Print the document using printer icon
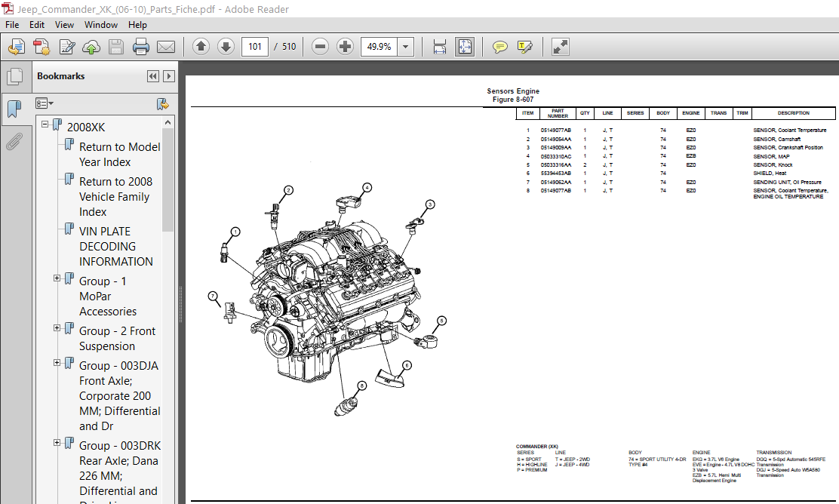839x504 pixels. coord(141,47)
